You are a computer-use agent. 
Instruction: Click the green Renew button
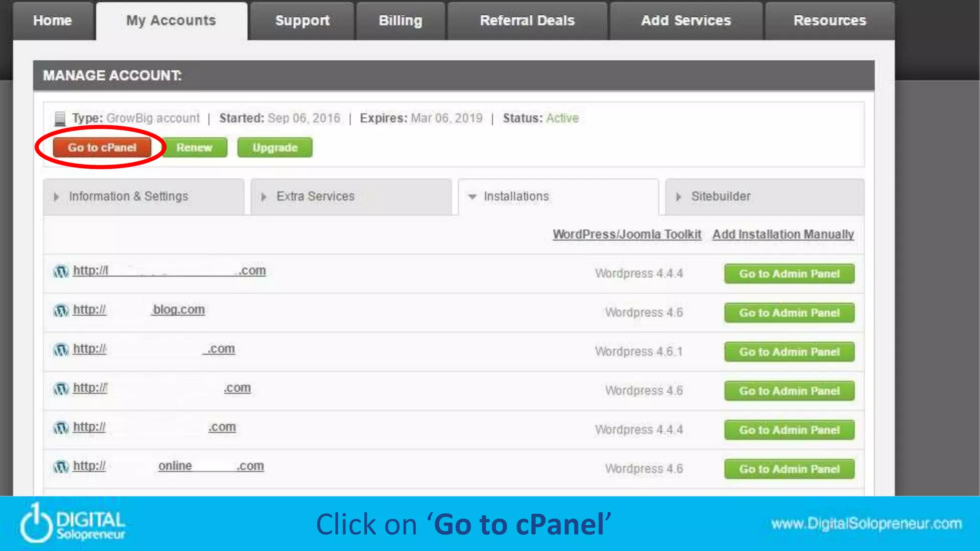pos(194,147)
